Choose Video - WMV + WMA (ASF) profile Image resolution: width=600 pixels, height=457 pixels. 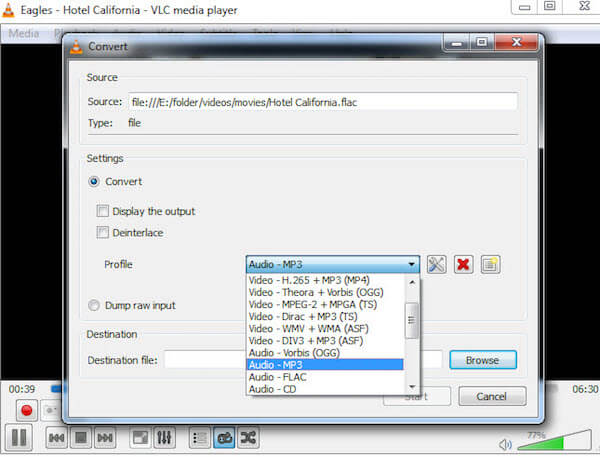point(325,329)
